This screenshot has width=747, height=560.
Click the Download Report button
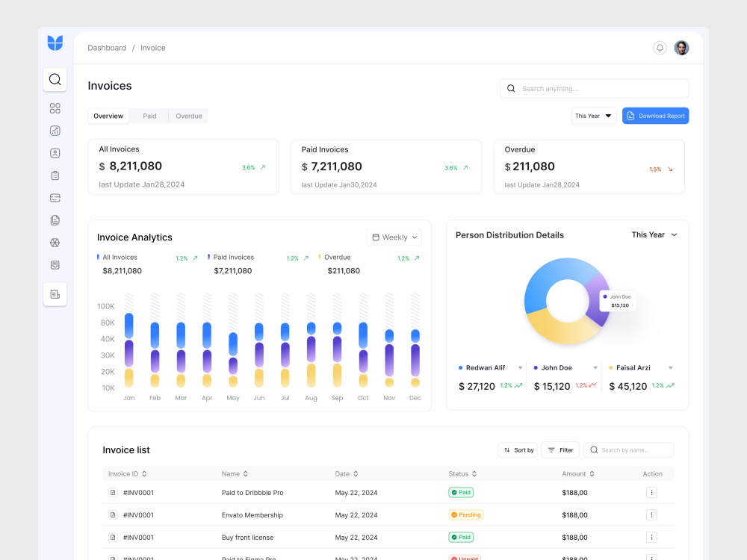(x=656, y=116)
